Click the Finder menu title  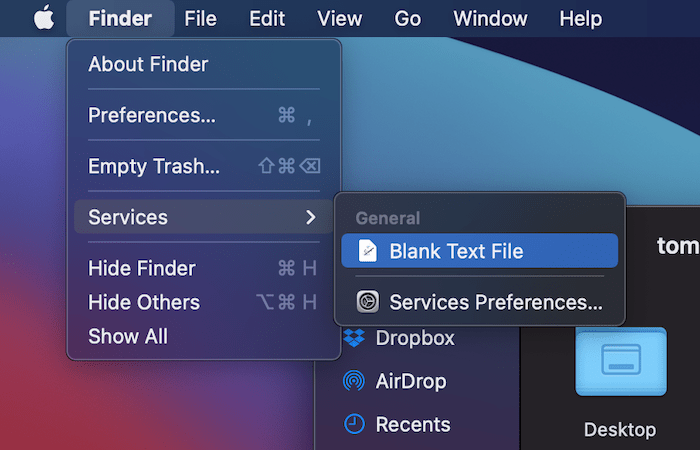(x=120, y=18)
